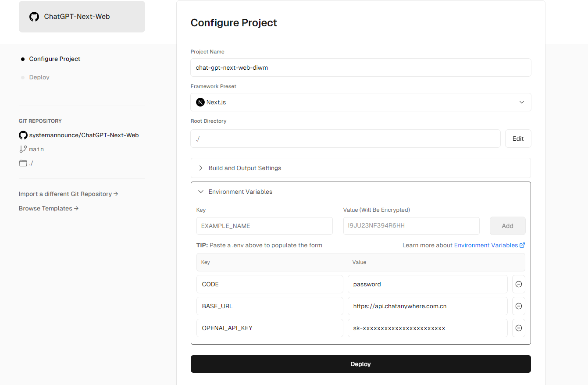
Task: Click the Value (Will Be Encrypted) label
Action: pyautogui.click(x=377, y=210)
